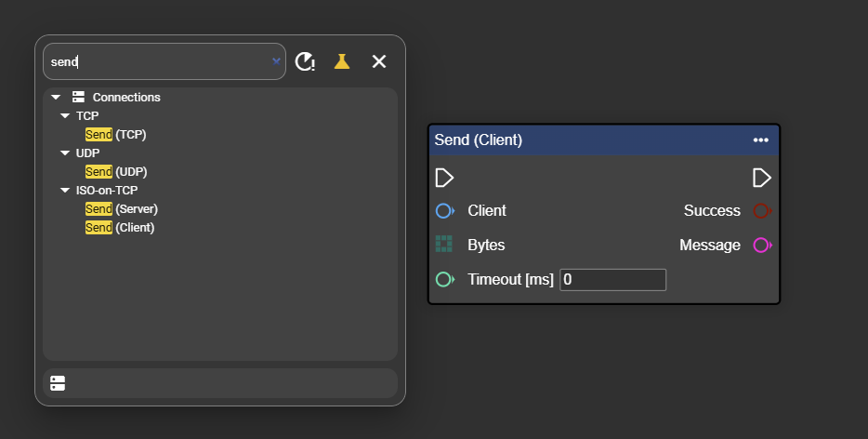
Task: Collapse the ISO-on-TCP group
Action: 65,191
